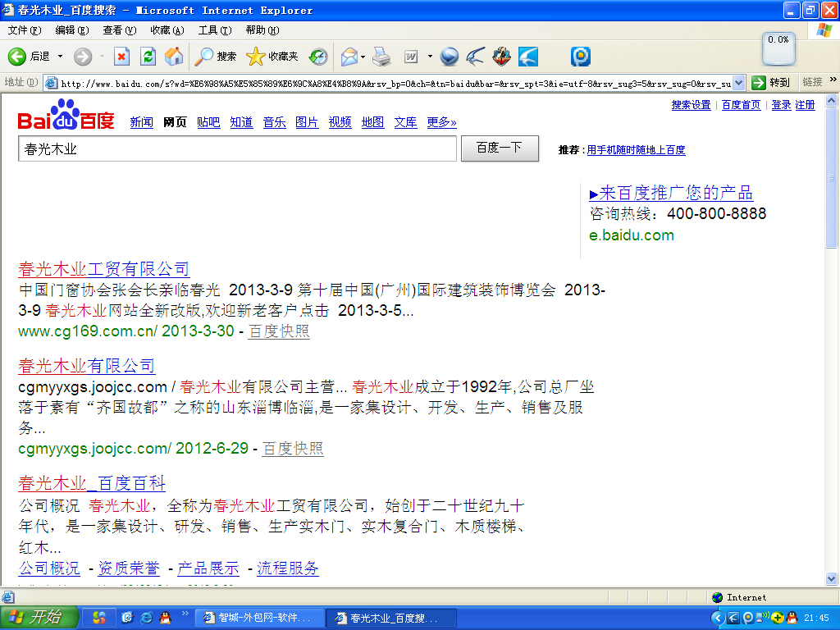Stop loading with the red X icon
The image size is (840, 630).
(x=122, y=57)
